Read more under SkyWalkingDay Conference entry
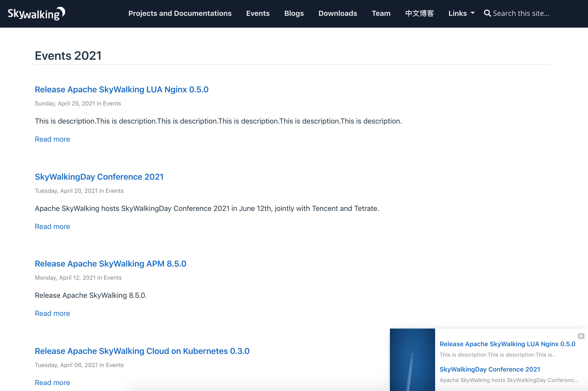The width and height of the screenshot is (588, 391). 52,226
